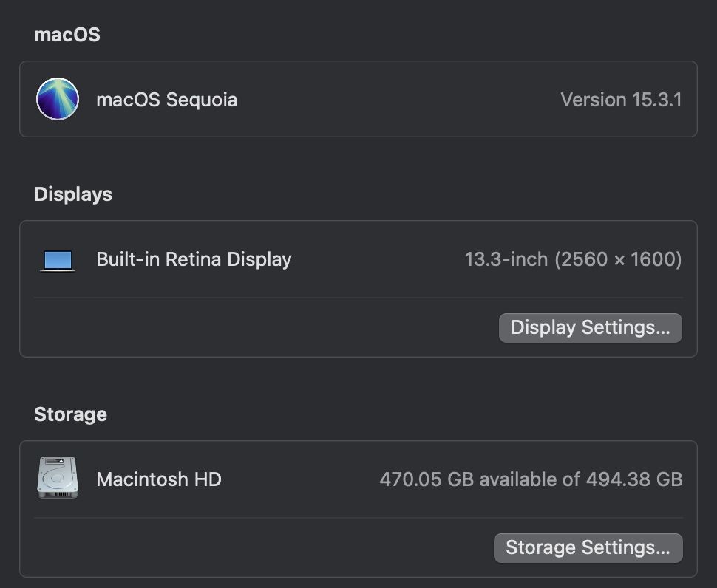The width and height of the screenshot is (717, 588).
Task: Click the Displays section heading
Action: click(x=73, y=194)
